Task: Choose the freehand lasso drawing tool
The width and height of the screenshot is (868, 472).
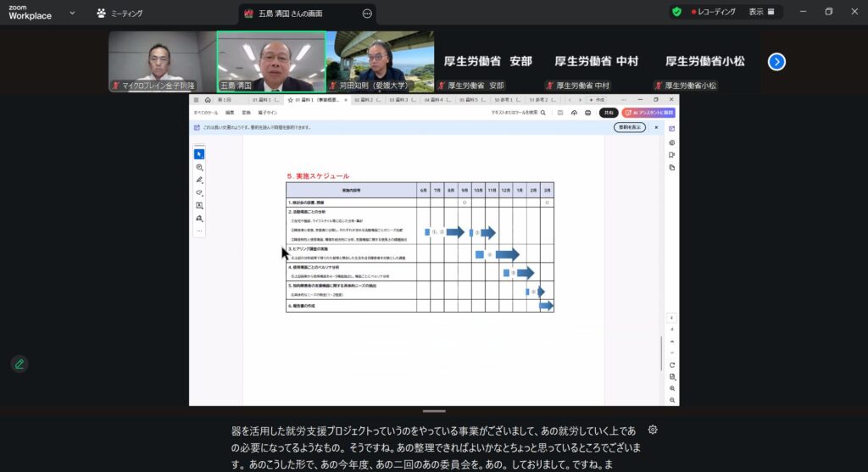Action: [x=199, y=192]
